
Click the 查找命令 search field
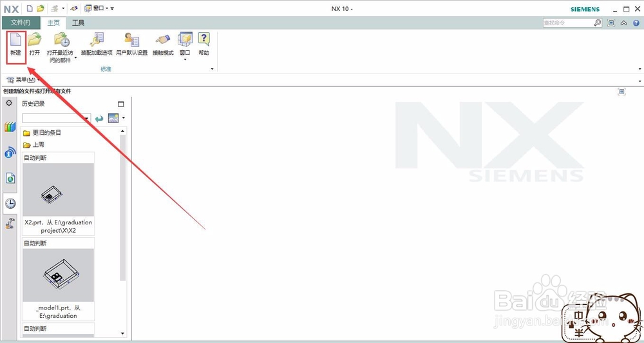pos(568,23)
